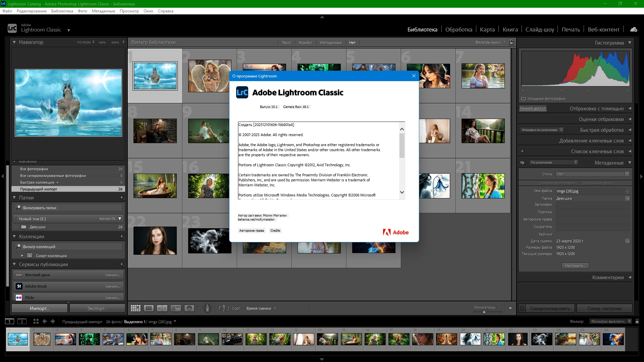The image size is (644, 362).
Task: Open the Сорт Время съемки dropdown
Action: [x=261, y=308]
